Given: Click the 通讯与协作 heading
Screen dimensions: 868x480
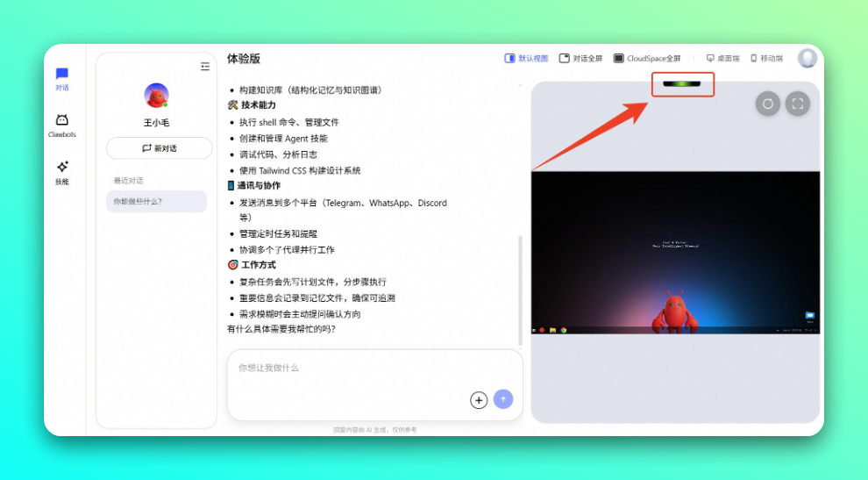Looking at the screenshot, I should pos(259,186).
